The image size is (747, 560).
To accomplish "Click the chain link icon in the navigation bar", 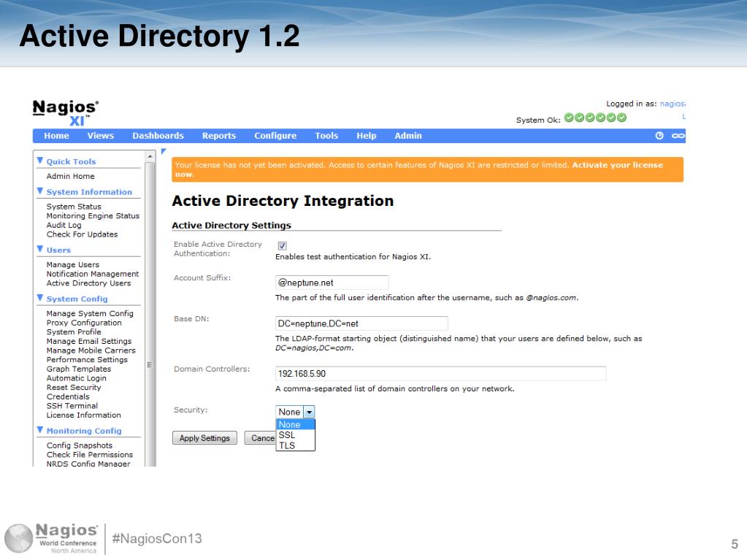I will tap(678, 136).
